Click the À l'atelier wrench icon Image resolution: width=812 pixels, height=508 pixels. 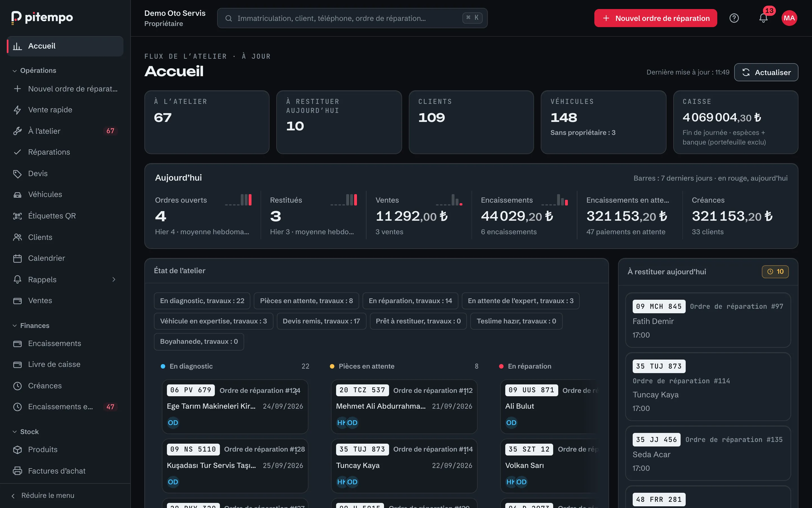click(x=17, y=131)
